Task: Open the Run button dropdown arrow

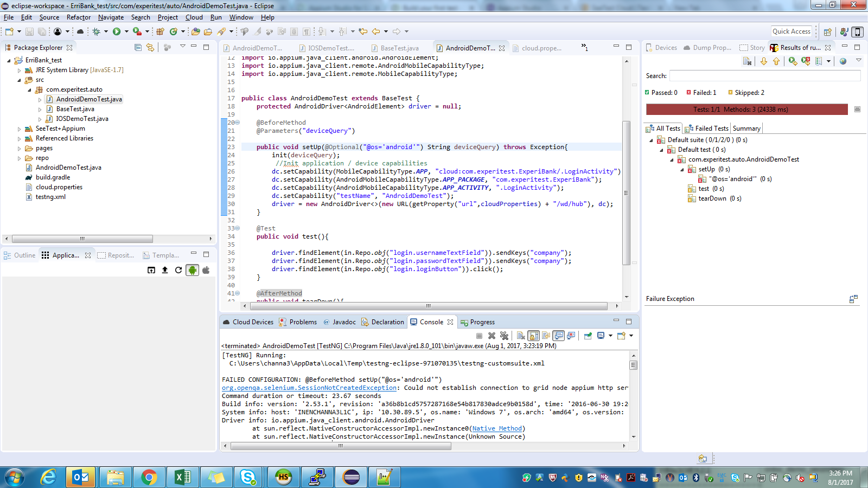Action: (126, 32)
